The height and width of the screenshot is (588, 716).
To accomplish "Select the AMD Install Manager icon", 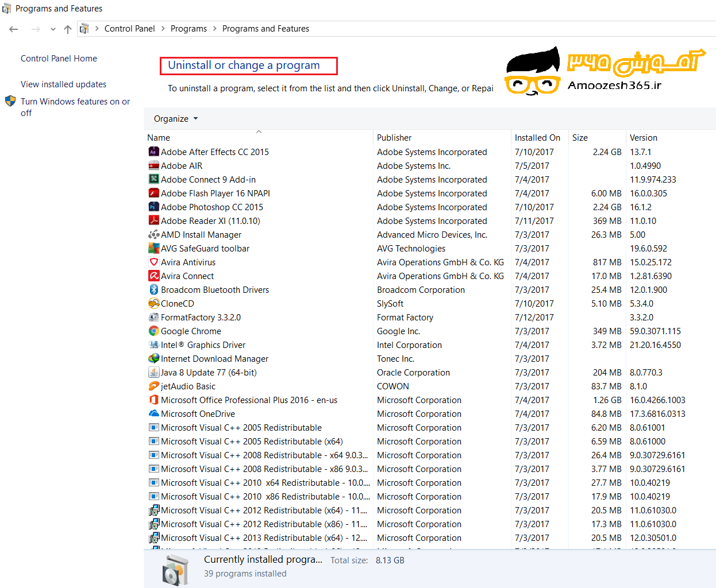I will (x=153, y=234).
